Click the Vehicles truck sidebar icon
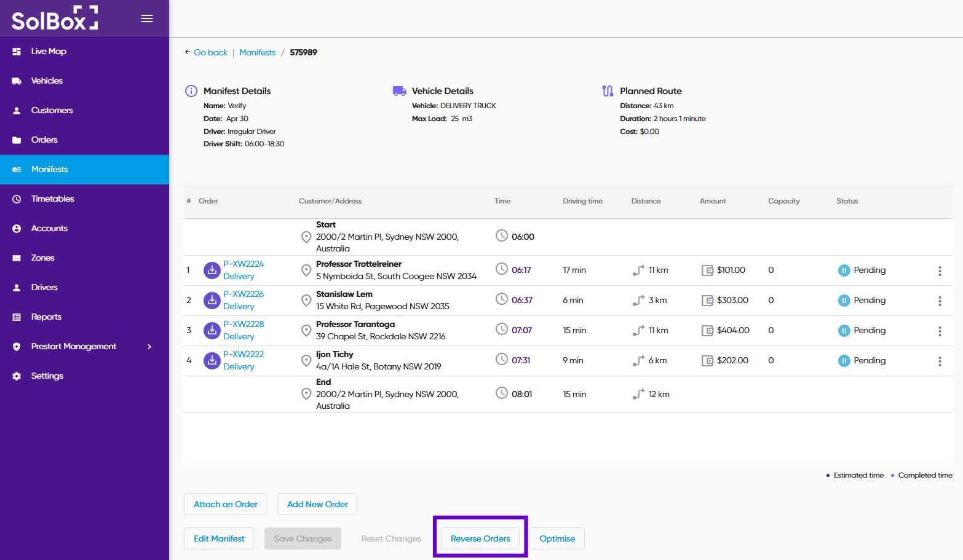Screen dimensions: 963x560 tap(17, 81)
